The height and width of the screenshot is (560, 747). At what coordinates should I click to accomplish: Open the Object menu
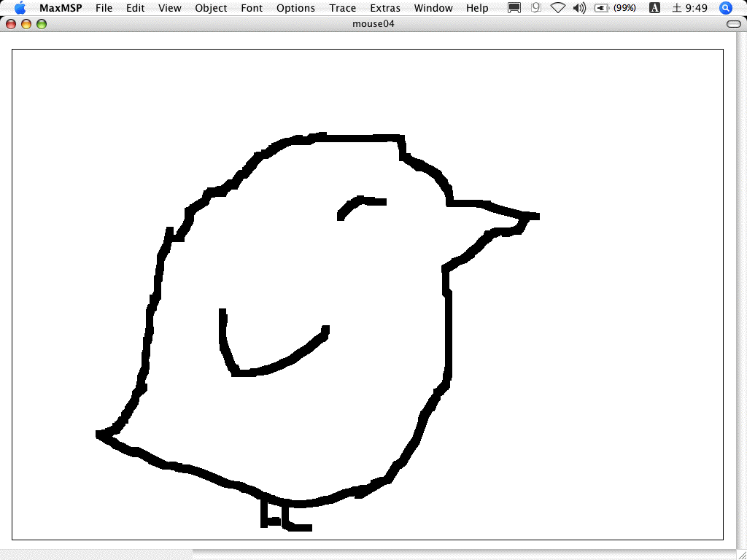click(x=211, y=8)
